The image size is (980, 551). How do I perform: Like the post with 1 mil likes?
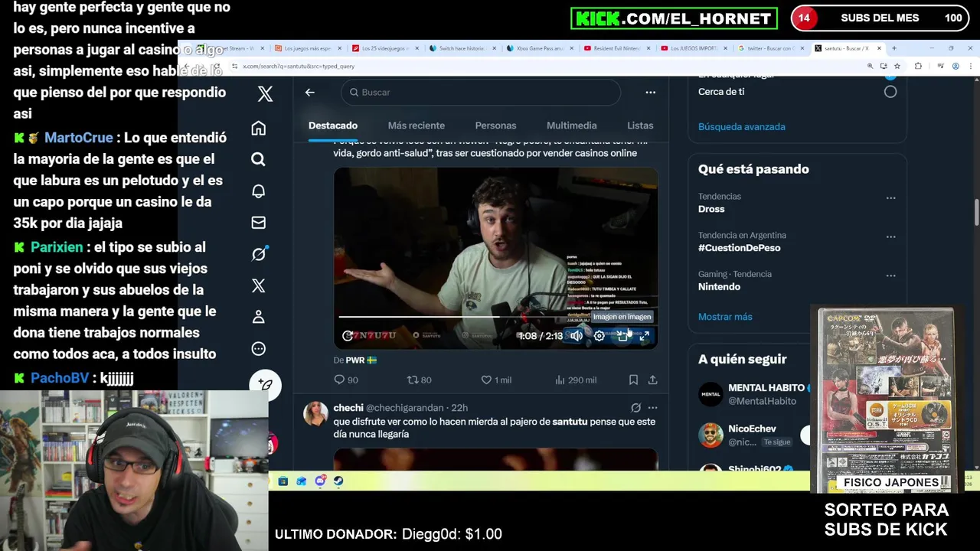(x=495, y=380)
